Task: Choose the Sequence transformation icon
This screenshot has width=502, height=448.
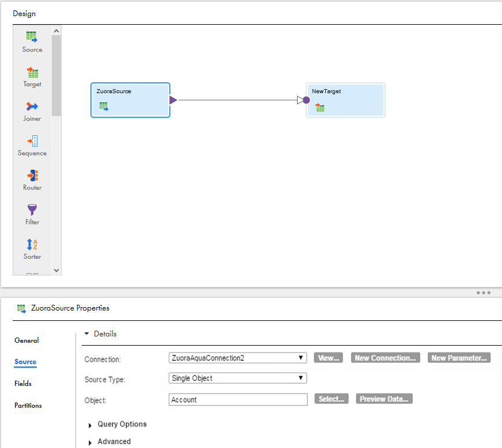Action: pyautogui.click(x=32, y=141)
